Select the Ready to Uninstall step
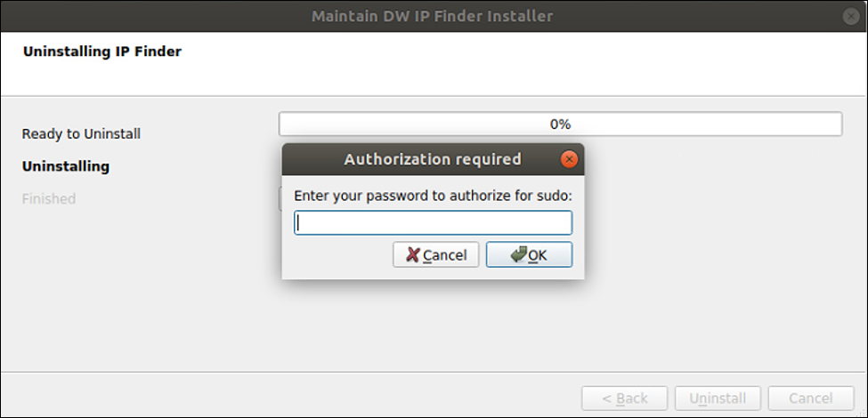The width and height of the screenshot is (868, 418). tap(81, 133)
